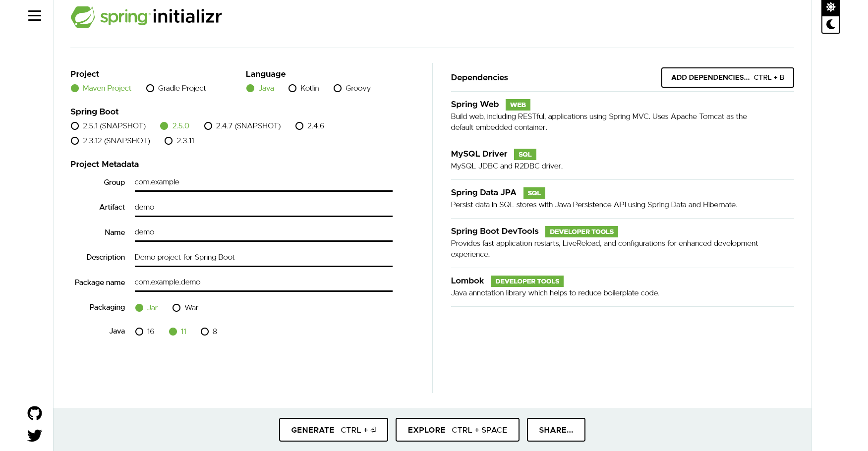This screenshot has width=868, height=451.
Task: Click the Spring Initializr logo
Action: click(146, 16)
